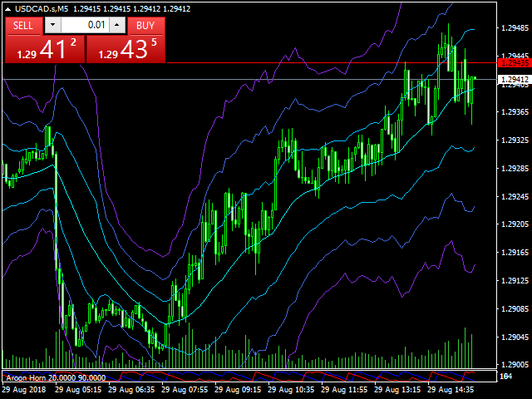Click the 1.29005 price scale value
The height and width of the screenshot is (399, 532).
pyautogui.click(x=515, y=364)
